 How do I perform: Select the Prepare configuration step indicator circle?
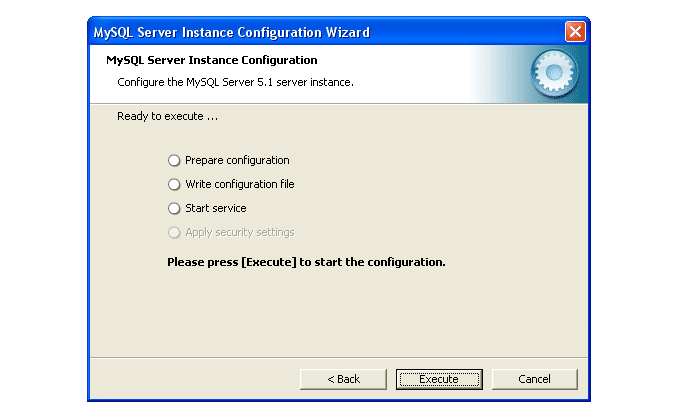tap(175, 160)
